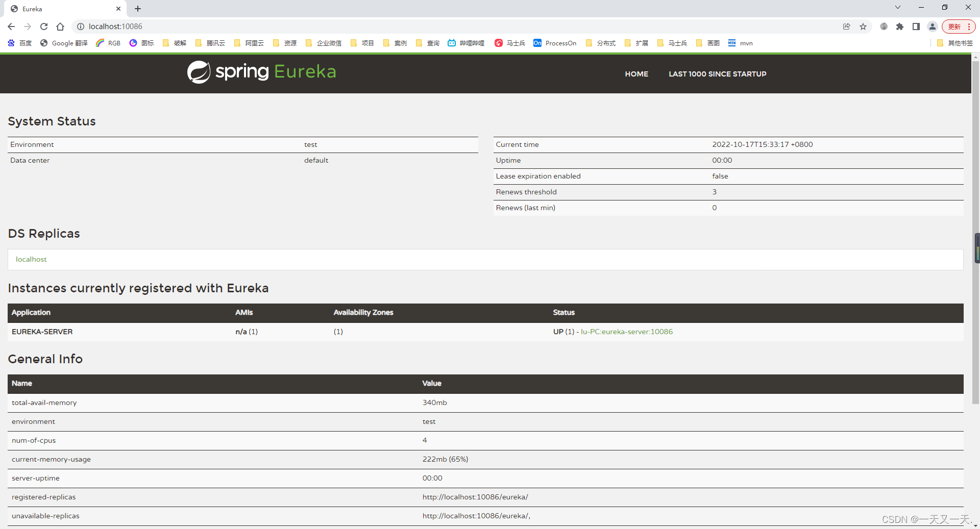Bookmark this page with the star icon
Viewport: 980px width, 529px height.
click(x=863, y=27)
